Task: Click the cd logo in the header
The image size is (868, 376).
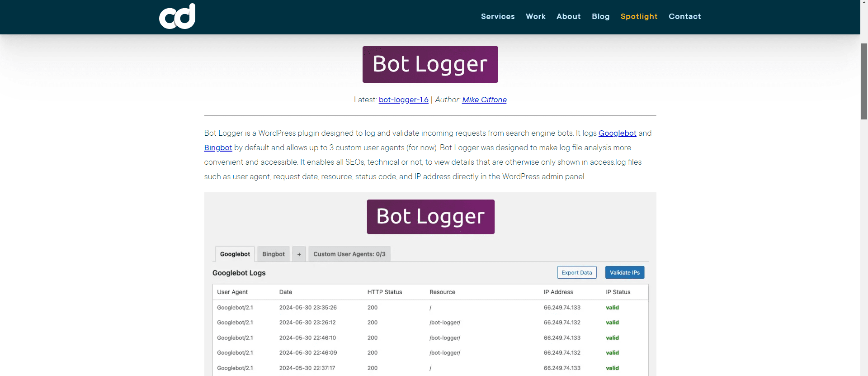Action: pyautogui.click(x=177, y=16)
